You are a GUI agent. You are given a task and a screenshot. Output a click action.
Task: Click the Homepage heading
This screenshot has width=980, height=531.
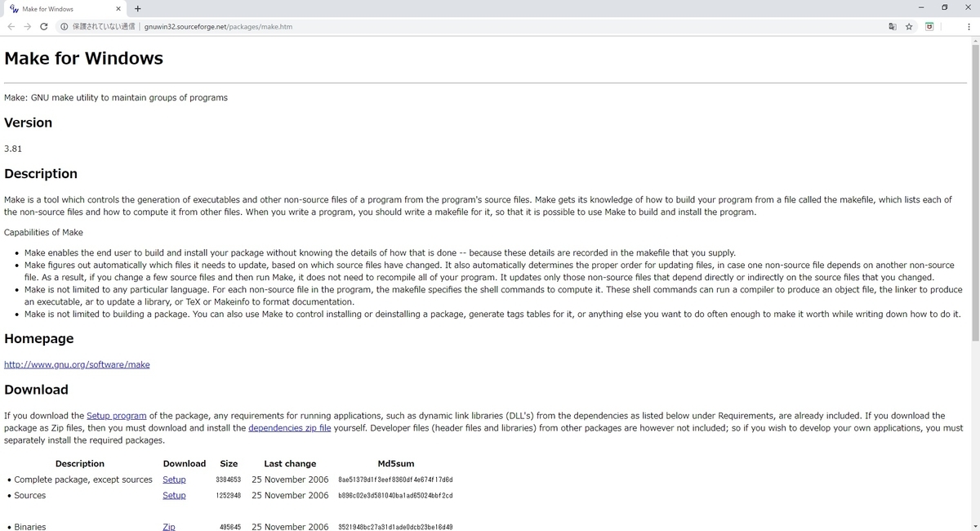click(38, 338)
